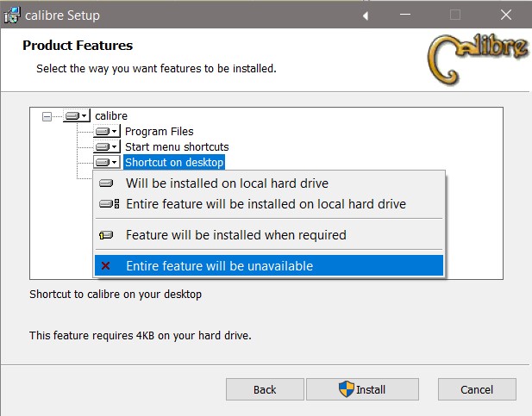Screen dimensions: 532x416
Task: Start installation with the Install button
Action: 362,389
